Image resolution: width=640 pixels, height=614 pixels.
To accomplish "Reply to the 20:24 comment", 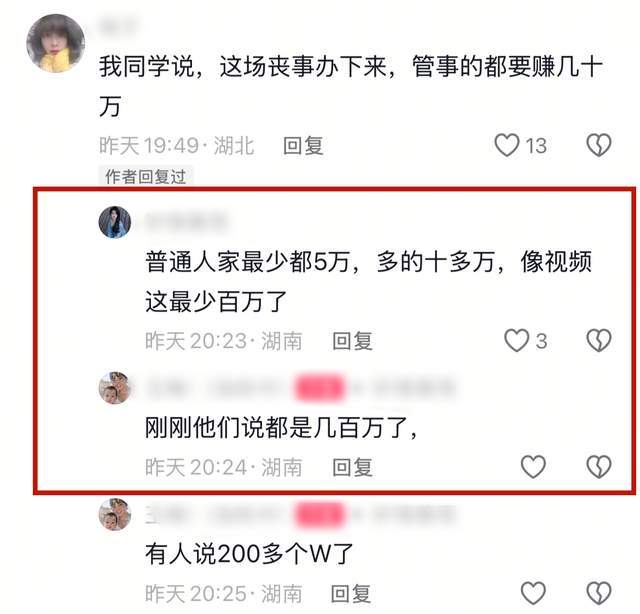I will click(x=352, y=467).
